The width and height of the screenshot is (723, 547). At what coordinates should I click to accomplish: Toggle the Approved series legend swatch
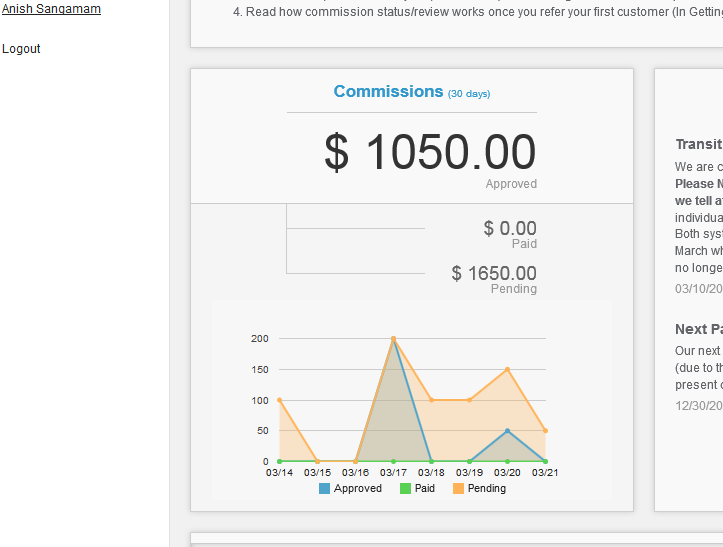(x=325, y=489)
